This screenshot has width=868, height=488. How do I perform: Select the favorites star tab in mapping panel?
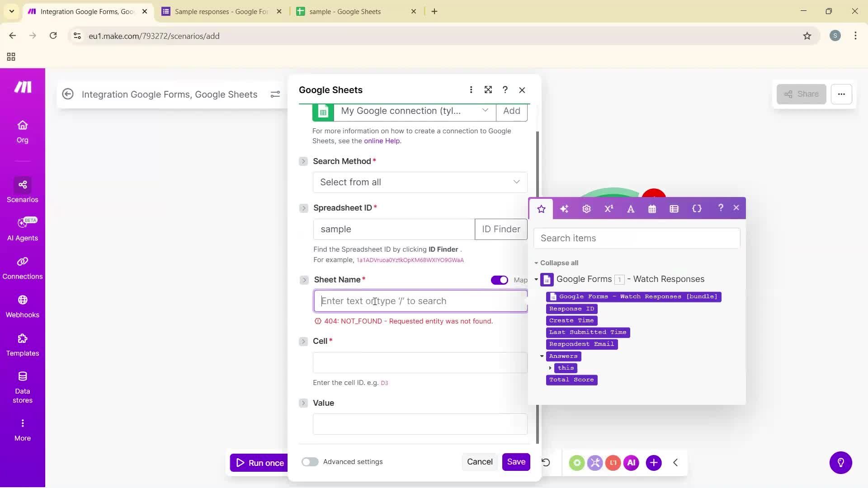[541, 209]
